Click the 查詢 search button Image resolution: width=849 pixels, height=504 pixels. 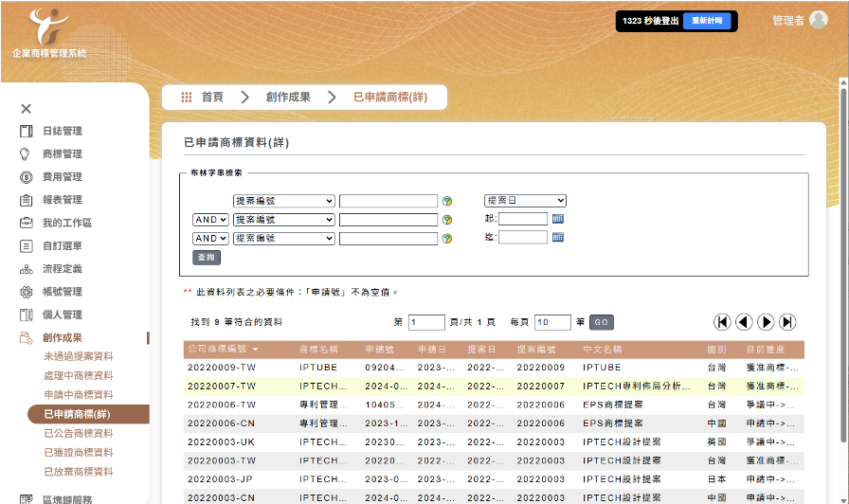pyautogui.click(x=207, y=258)
